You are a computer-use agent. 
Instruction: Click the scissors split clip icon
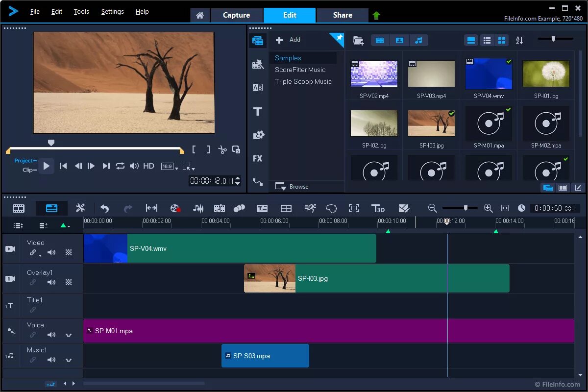point(222,150)
